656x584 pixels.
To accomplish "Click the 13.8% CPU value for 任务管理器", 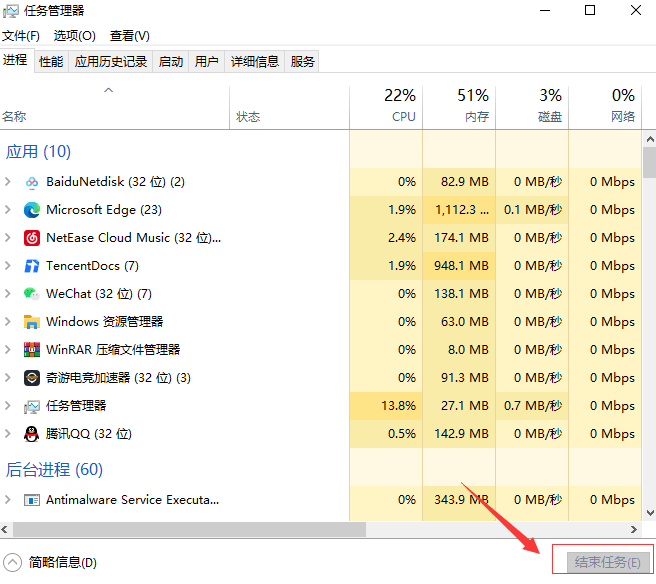I will click(386, 406).
